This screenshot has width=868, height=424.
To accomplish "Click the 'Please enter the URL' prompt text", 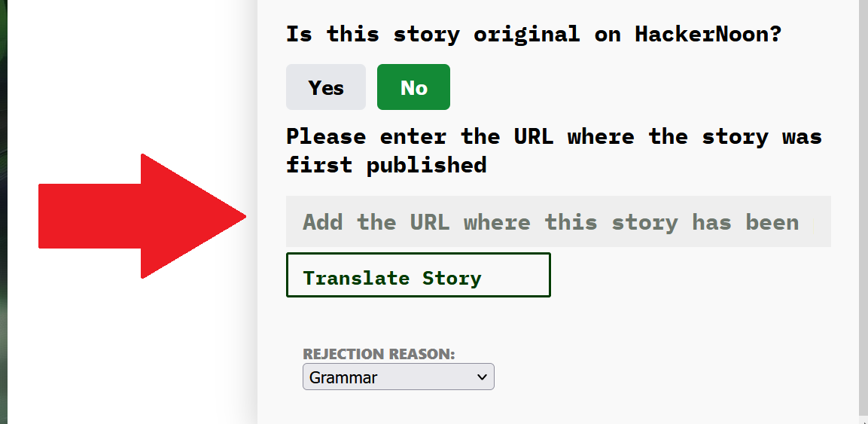I will [x=553, y=151].
